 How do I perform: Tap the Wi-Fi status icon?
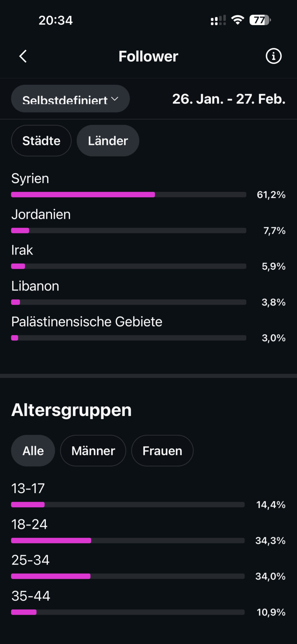click(238, 20)
